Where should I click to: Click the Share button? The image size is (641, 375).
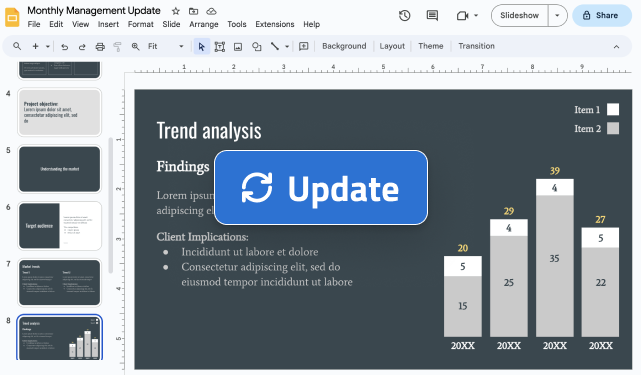click(602, 16)
